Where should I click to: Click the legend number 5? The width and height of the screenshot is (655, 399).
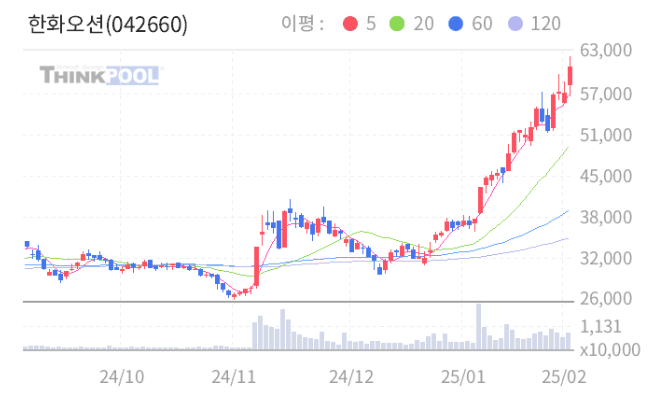click(371, 24)
